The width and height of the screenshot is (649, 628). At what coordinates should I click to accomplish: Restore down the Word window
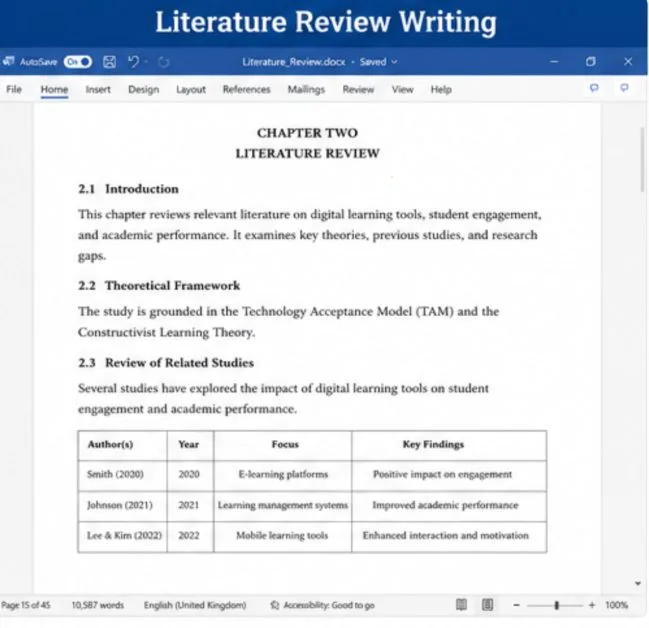591,62
